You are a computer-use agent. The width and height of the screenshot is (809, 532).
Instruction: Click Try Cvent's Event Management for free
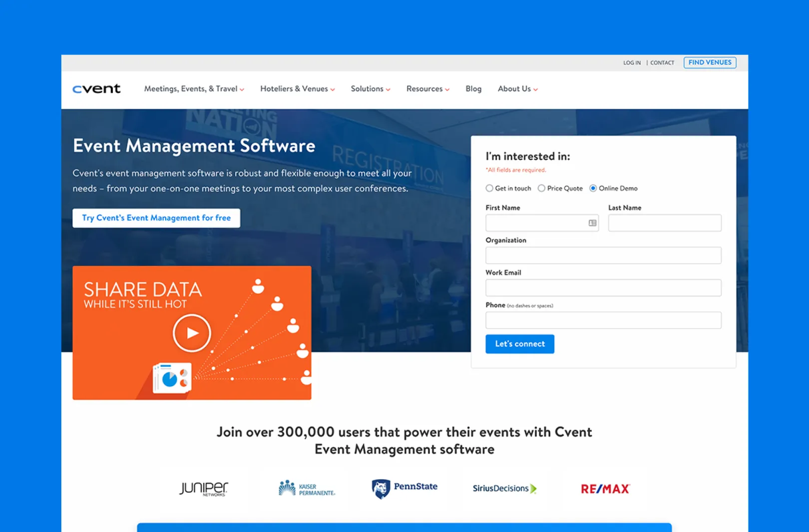[156, 218]
